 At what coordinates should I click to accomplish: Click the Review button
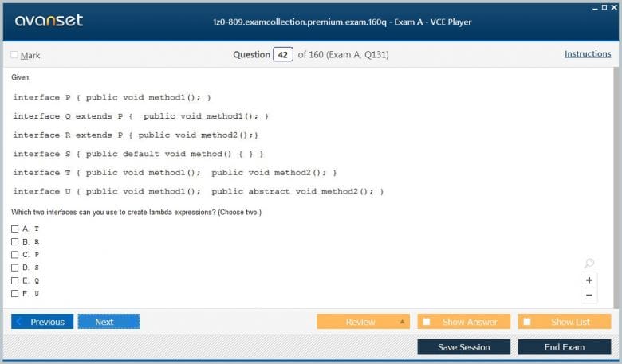363,322
